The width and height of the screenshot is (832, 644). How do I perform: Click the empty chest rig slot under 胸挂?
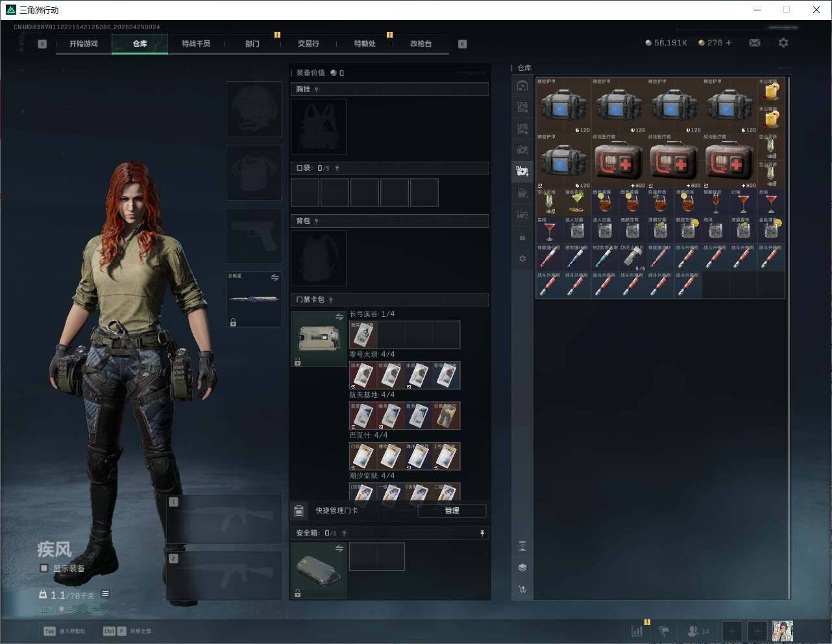319,127
